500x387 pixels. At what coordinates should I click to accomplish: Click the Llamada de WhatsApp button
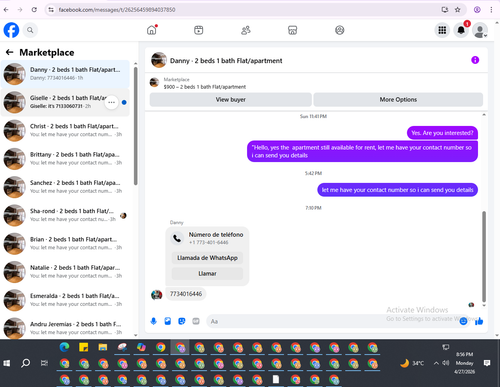[x=207, y=258]
